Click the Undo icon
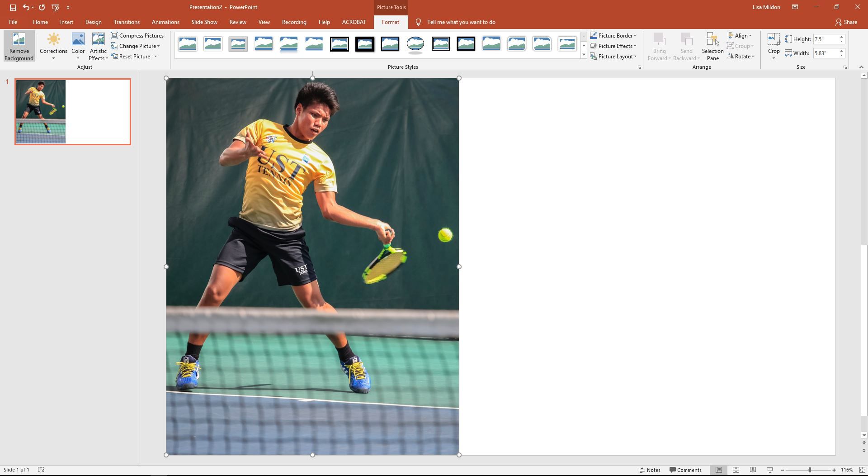Screen dimensions: 868x476 coord(26,7)
